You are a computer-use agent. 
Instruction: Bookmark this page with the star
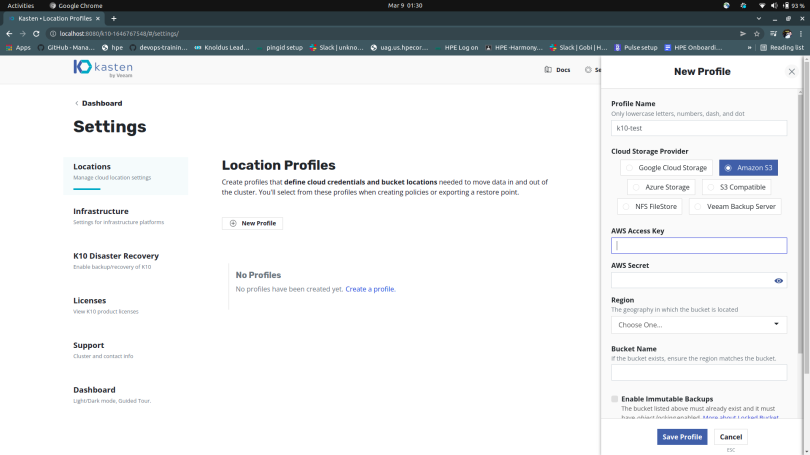tap(757, 34)
